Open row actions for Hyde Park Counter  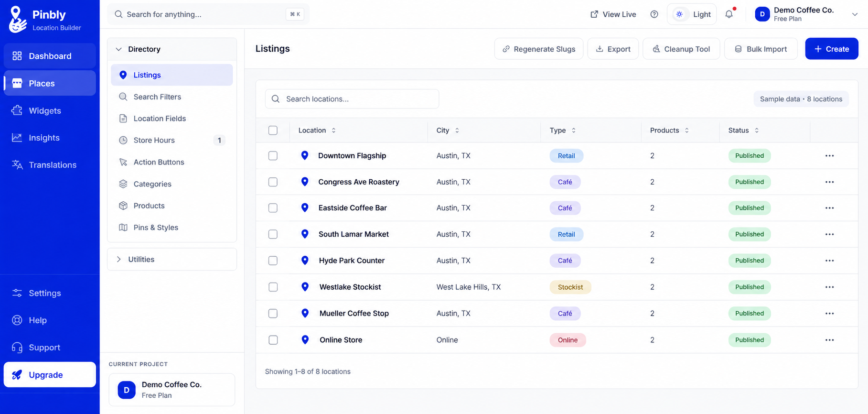(829, 261)
